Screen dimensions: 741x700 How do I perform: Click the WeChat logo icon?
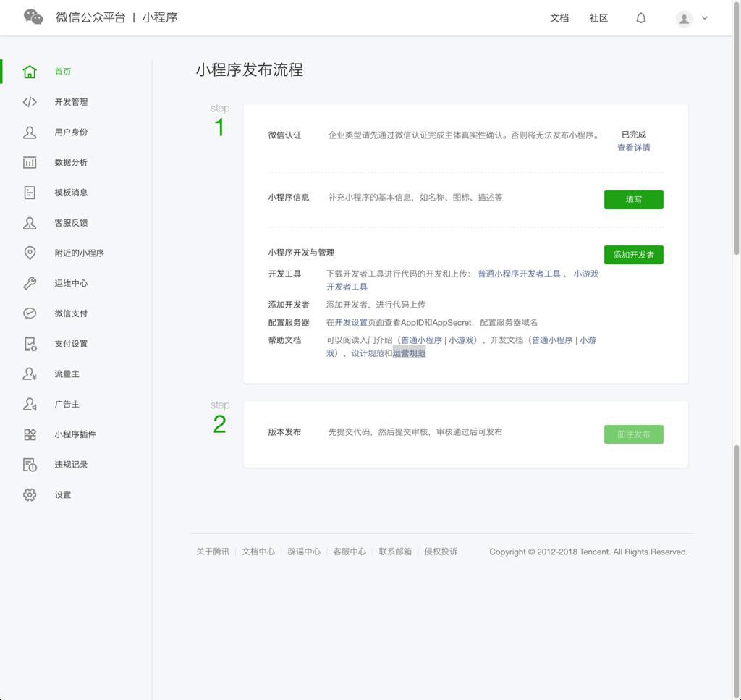tap(33, 17)
